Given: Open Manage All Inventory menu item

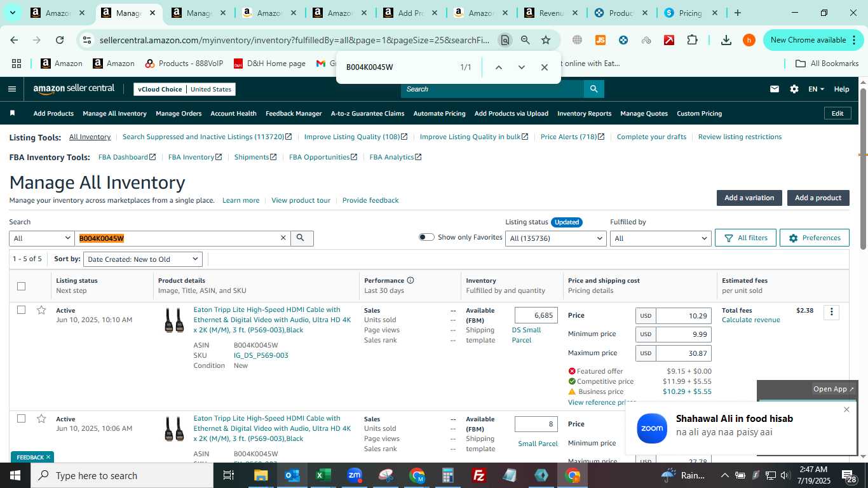Looking at the screenshot, I should (114, 113).
